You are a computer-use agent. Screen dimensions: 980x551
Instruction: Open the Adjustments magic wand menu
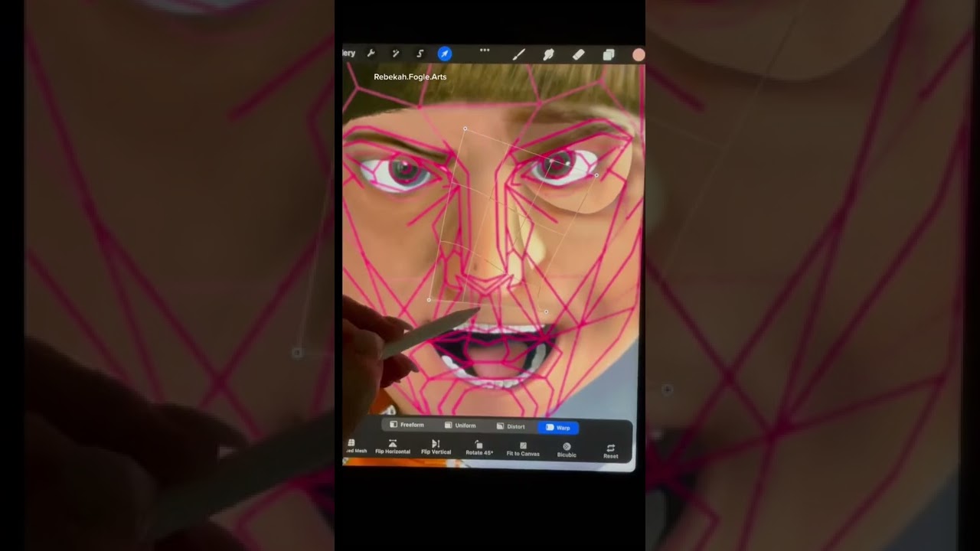396,54
